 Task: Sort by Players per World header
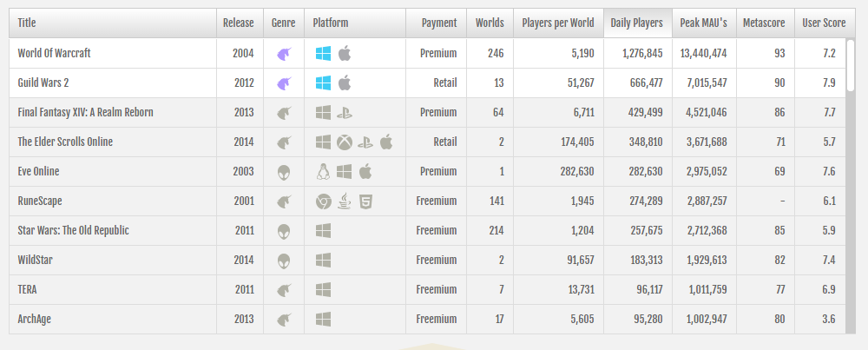558,23
